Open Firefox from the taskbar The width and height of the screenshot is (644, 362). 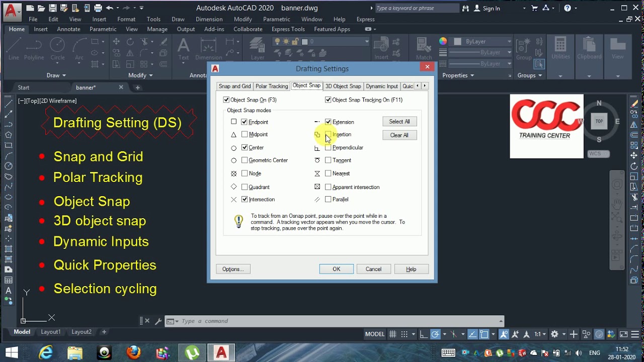(x=133, y=352)
